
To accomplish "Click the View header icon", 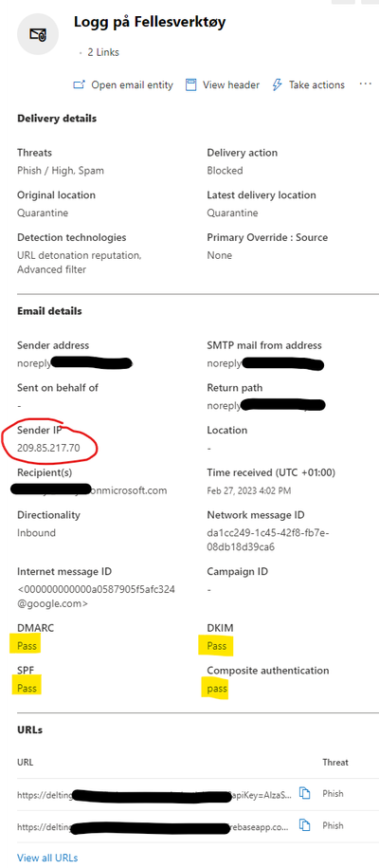I will 190,85.
